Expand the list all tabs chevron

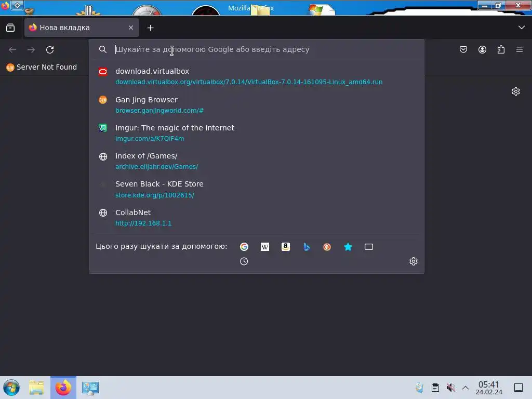tap(522, 28)
